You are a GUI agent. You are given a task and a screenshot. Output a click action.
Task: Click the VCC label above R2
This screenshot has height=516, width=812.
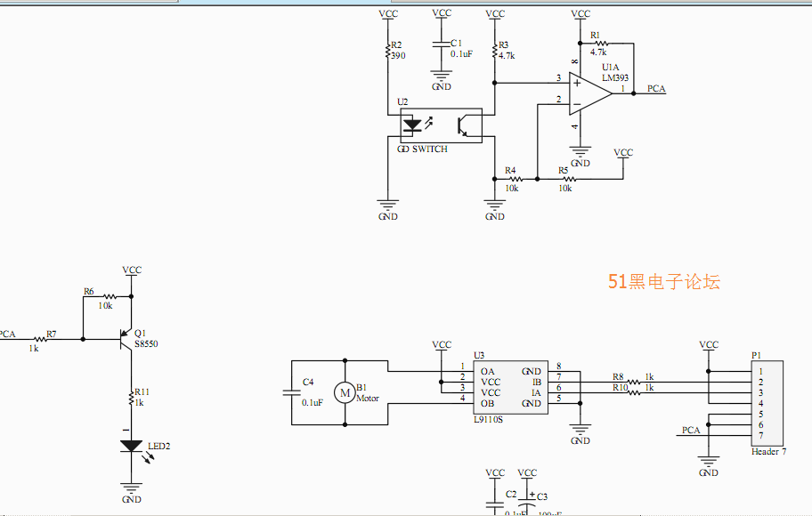click(388, 14)
